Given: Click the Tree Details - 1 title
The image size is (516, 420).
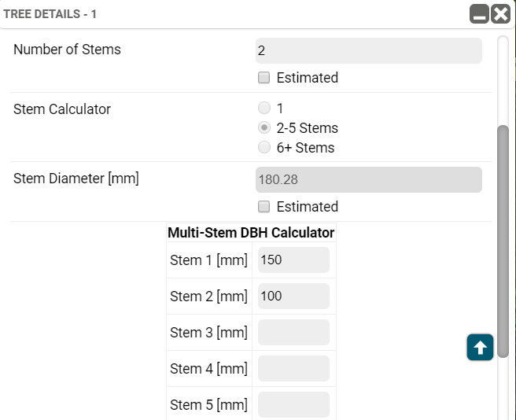Looking at the screenshot, I should point(50,14).
